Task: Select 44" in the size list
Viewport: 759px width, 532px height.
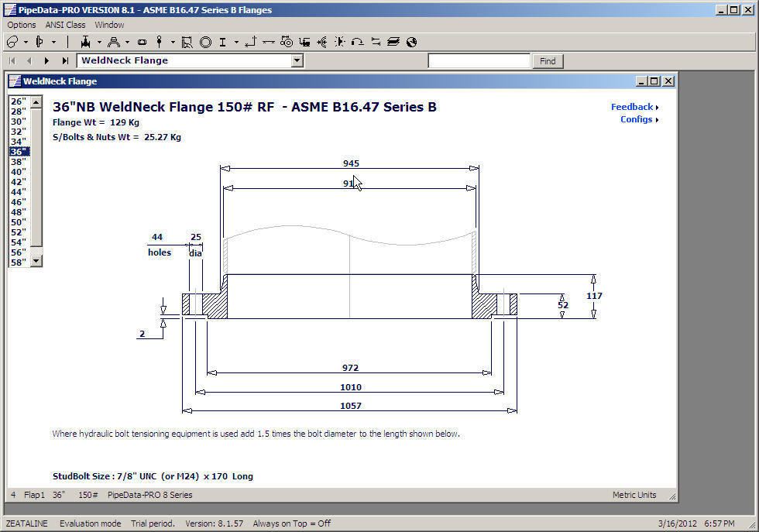Action: pos(19,192)
